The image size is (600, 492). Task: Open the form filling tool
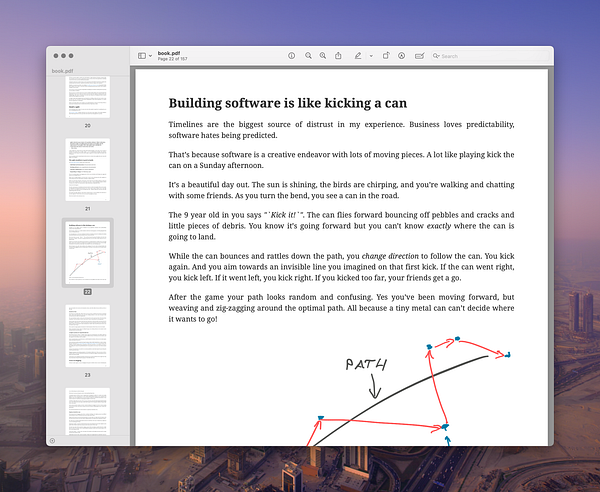coord(419,56)
